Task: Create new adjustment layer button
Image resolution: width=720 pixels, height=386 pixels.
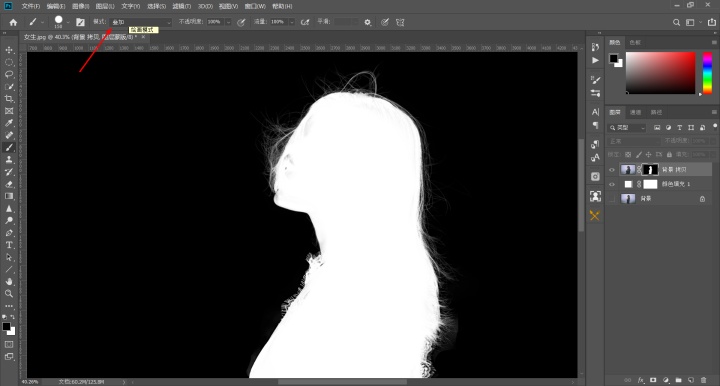Action: [x=666, y=380]
